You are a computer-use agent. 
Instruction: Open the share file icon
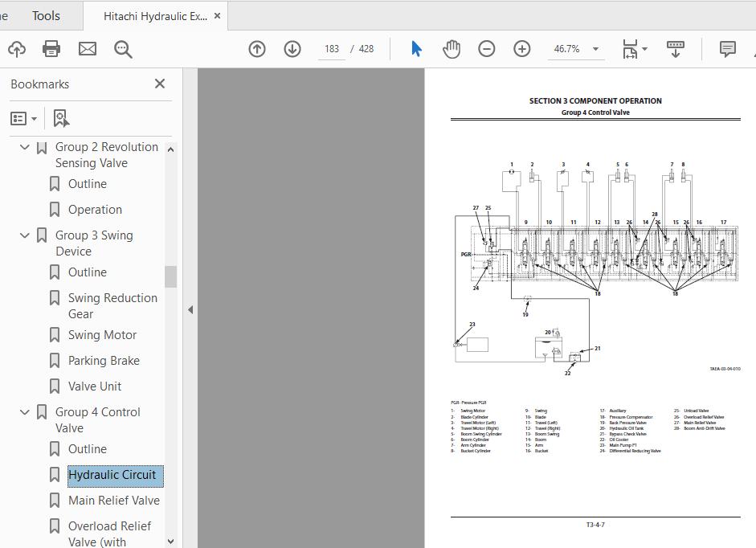pyautogui.click(x=17, y=48)
